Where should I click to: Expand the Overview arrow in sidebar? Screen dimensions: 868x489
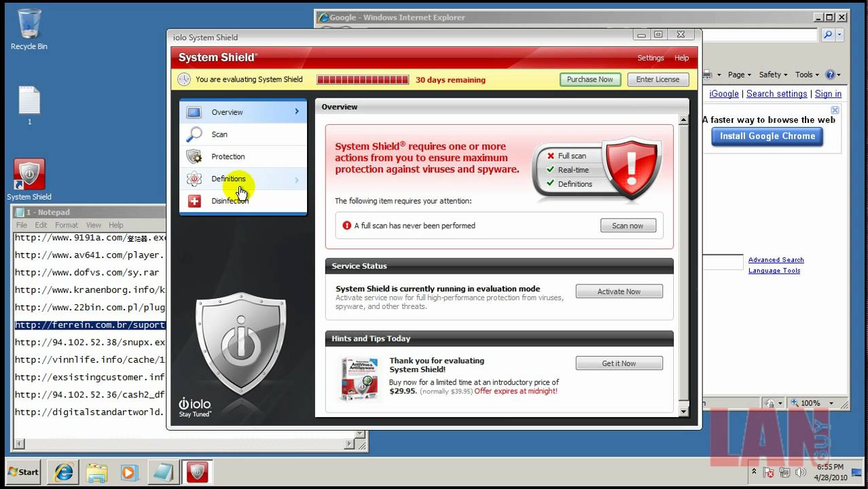click(x=297, y=111)
